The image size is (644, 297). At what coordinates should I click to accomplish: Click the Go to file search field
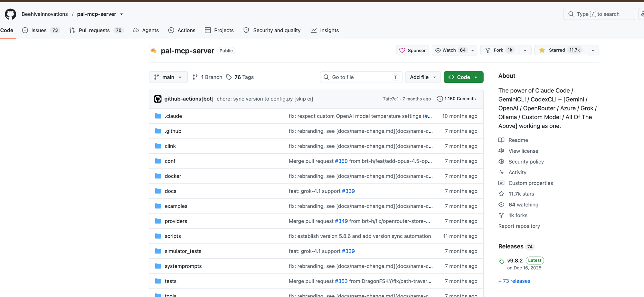coord(361,77)
